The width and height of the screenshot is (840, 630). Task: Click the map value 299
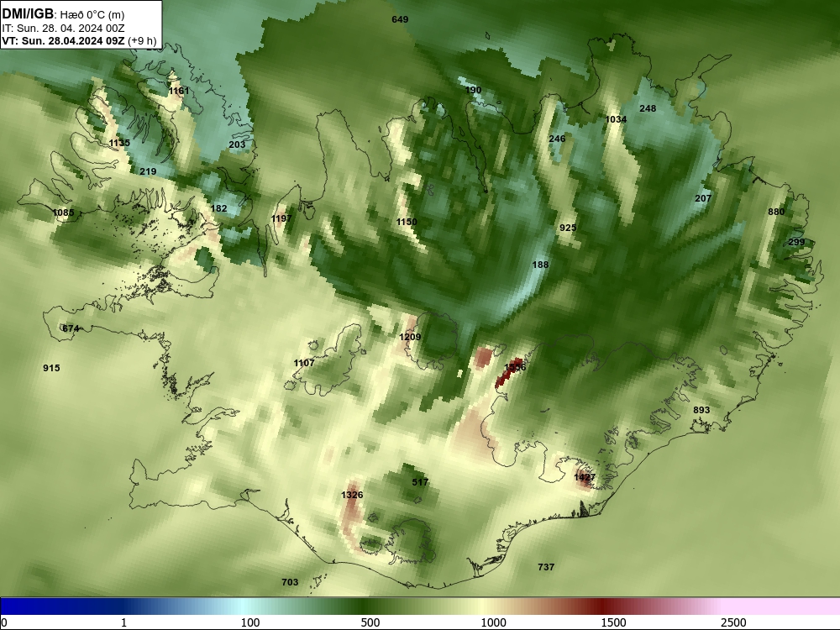click(x=796, y=242)
